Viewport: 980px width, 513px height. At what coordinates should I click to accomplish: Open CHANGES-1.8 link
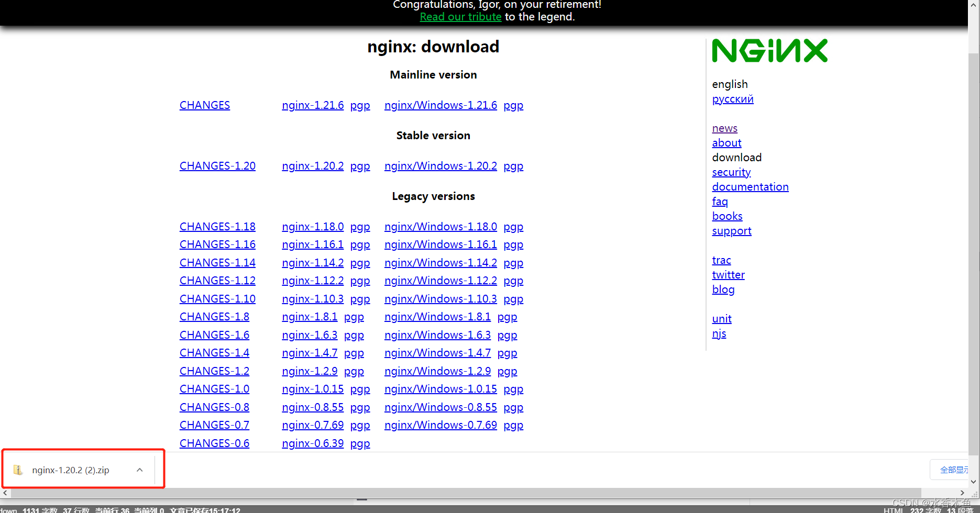(x=214, y=317)
